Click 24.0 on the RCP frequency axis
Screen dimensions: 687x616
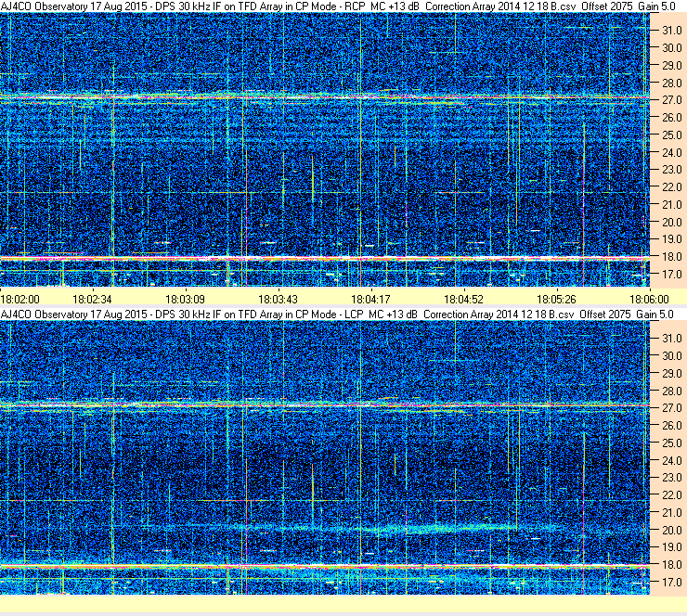671,153
